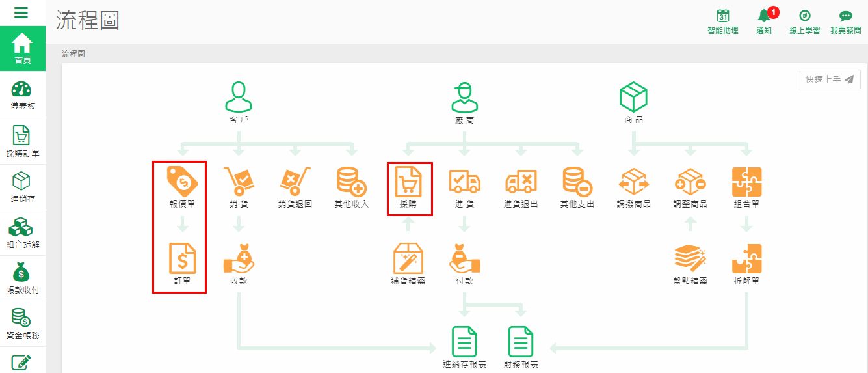Open 採購訂單 in the sidebar
Viewport: 868px width, 373px height.
click(23, 141)
